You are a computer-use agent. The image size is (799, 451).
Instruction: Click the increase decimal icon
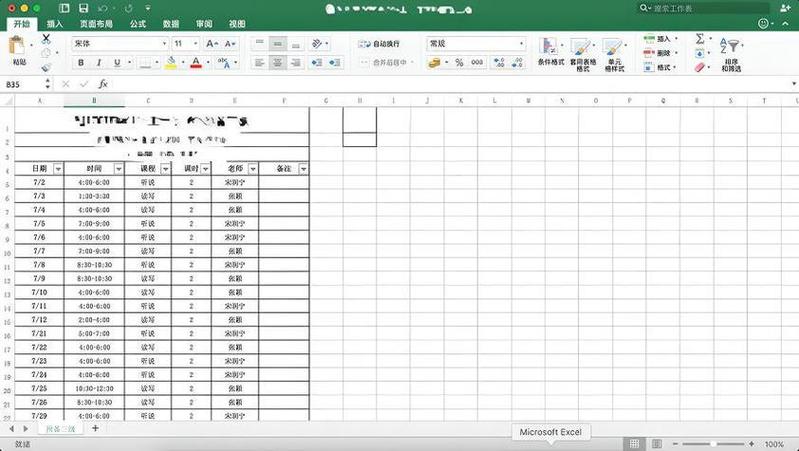[499, 63]
